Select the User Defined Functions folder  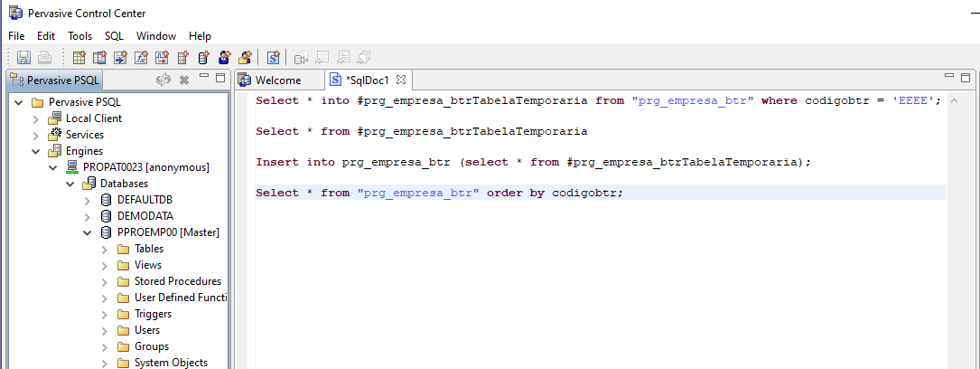181,297
